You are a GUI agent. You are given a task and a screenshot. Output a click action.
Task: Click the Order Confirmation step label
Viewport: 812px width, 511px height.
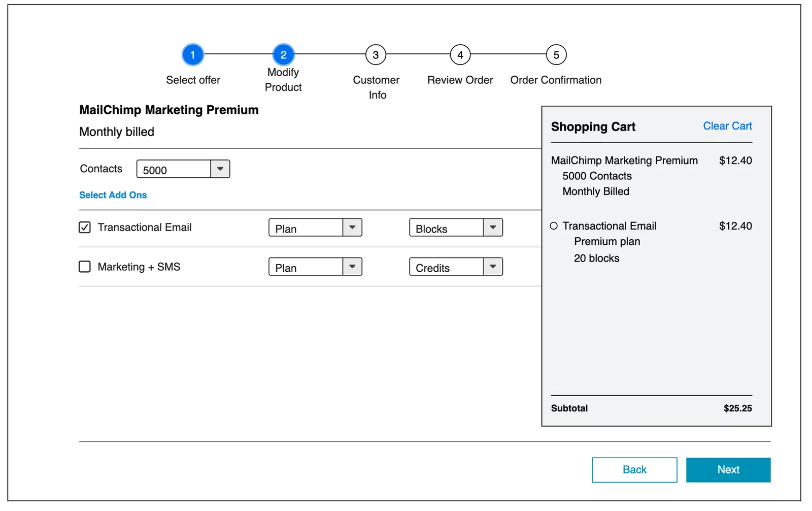point(556,80)
